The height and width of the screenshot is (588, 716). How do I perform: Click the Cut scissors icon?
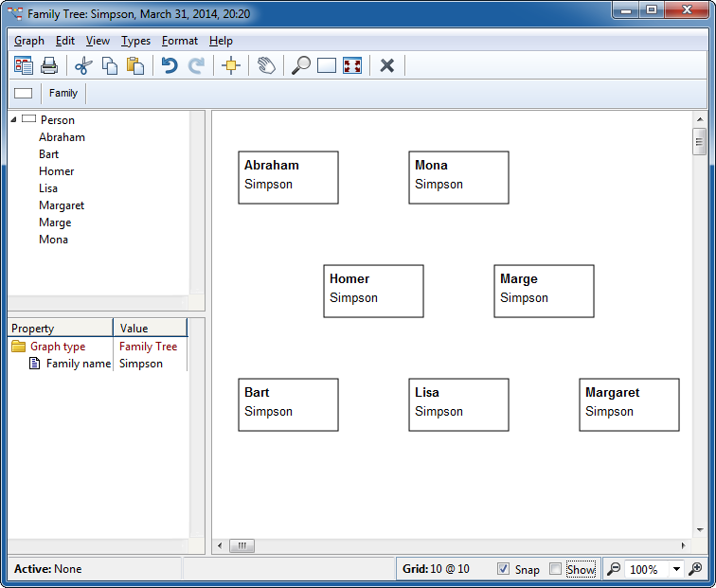pos(82,65)
